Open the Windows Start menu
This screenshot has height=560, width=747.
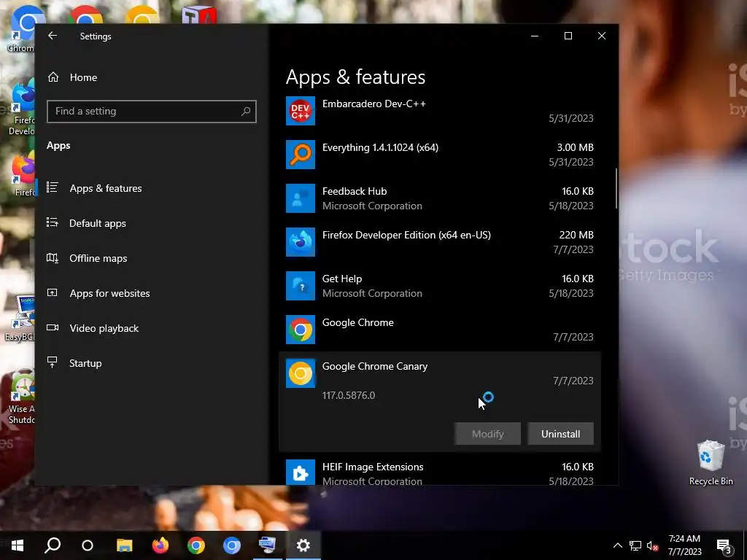tap(18, 545)
